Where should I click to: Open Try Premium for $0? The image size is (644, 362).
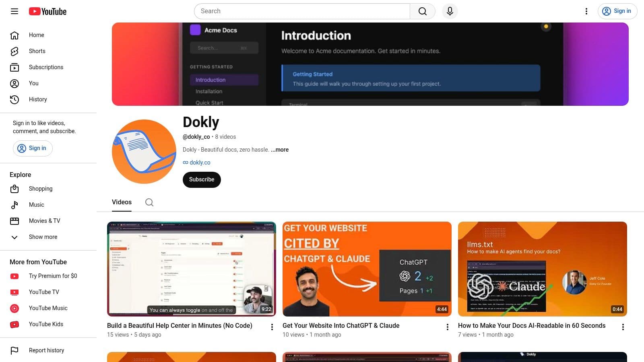point(48,276)
